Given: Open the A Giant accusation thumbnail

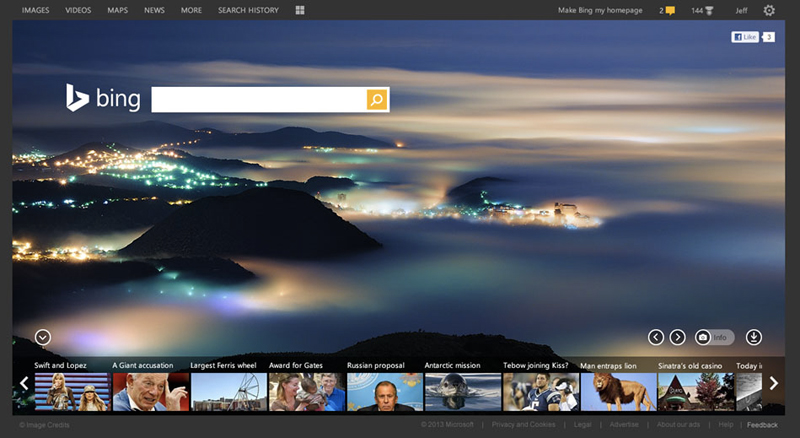Looking at the screenshot, I should pos(151,392).
